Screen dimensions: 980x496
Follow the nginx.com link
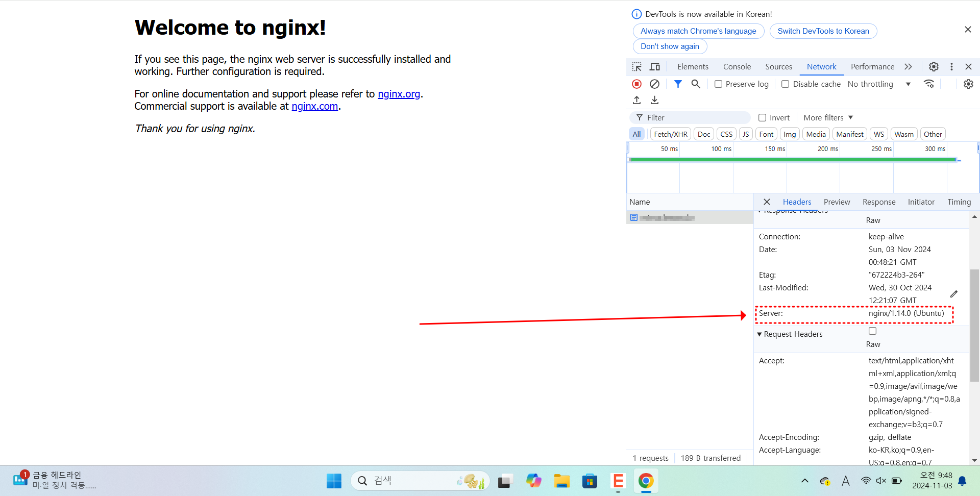click(314, 106)
